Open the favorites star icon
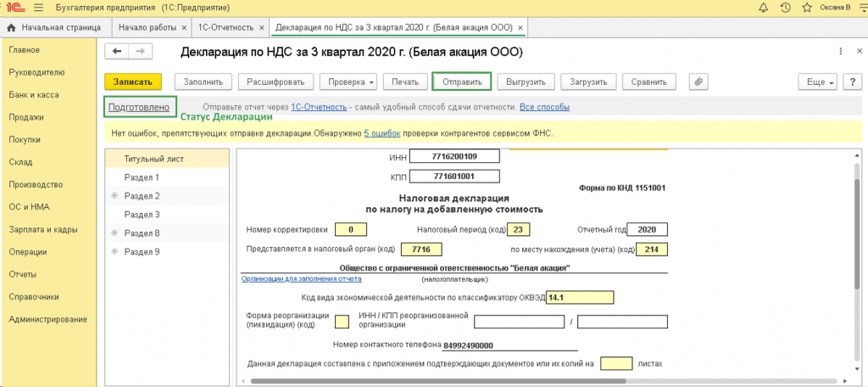The width and height of the screenshot is (868, 387). [807, 8]
